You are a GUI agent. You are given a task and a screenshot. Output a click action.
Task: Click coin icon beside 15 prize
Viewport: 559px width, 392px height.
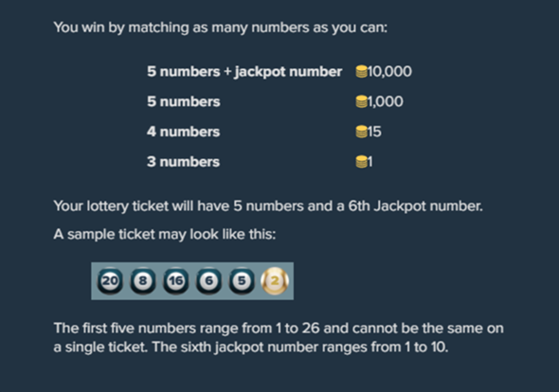[361, 132]
